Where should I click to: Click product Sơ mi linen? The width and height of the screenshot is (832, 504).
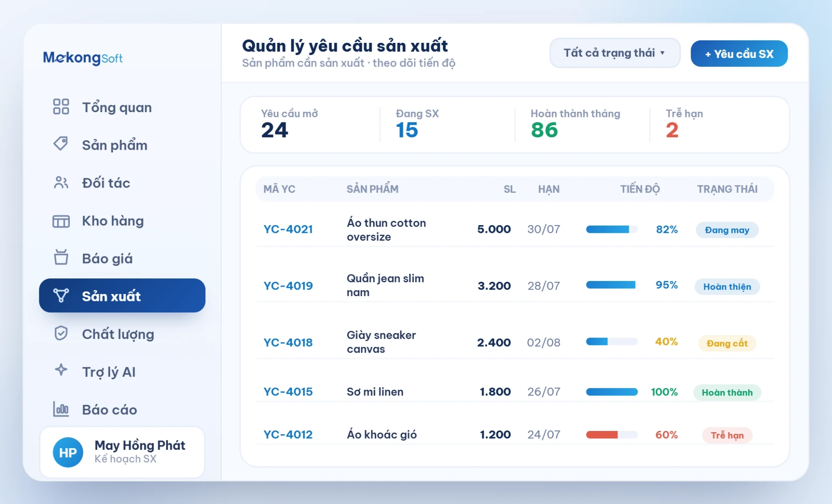(375, 392)
